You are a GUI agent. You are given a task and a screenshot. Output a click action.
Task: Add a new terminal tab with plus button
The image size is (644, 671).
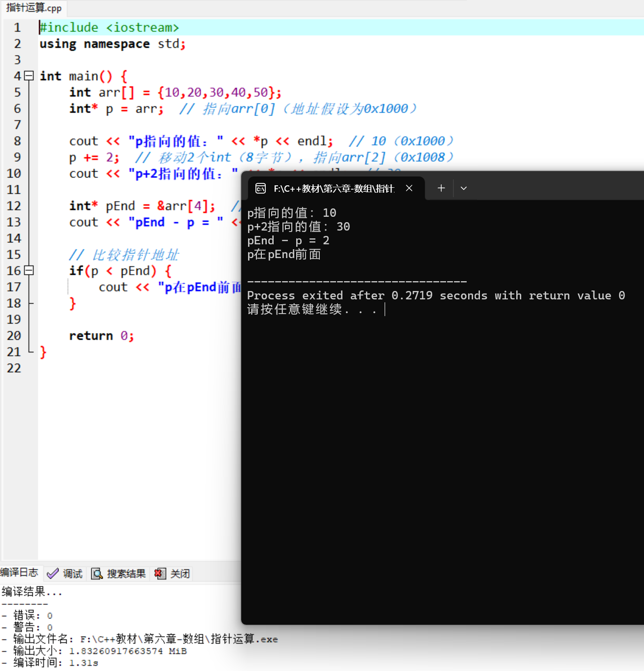click(441, 188)
